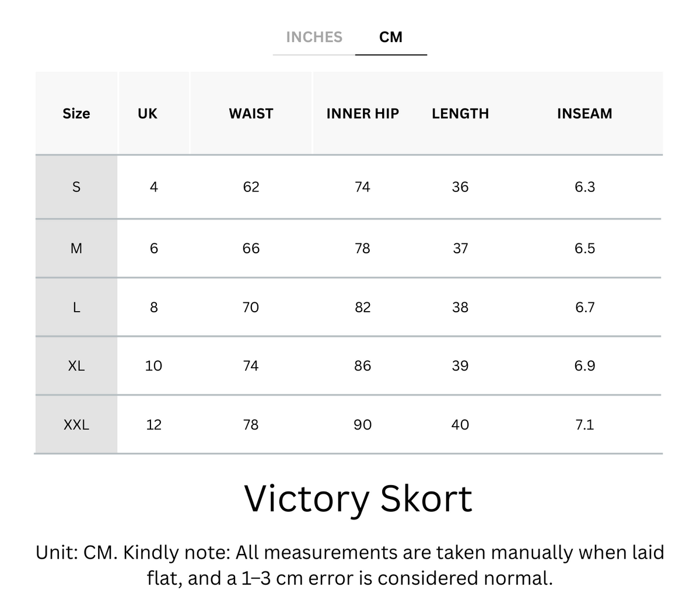Click the LENGTH column header

point(460,113)
